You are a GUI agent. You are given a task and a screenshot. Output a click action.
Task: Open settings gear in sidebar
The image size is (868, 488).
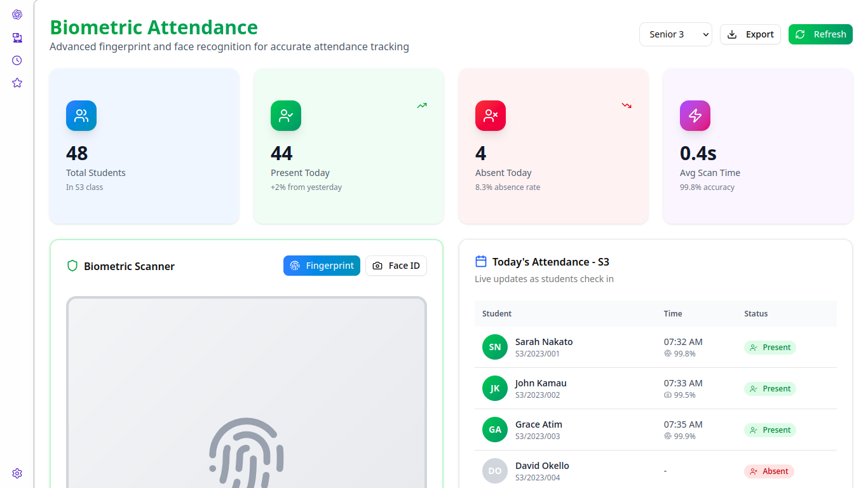[x=17, y=473]
